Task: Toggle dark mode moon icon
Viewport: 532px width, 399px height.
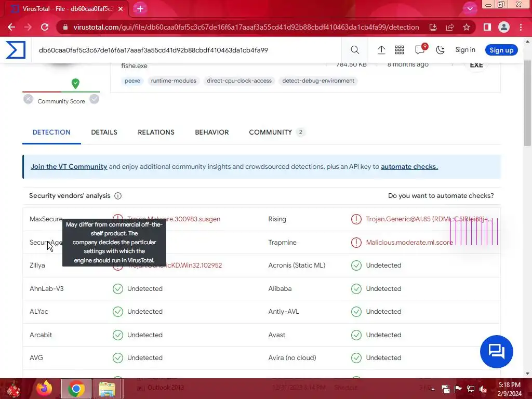Action: pos(440,50)
